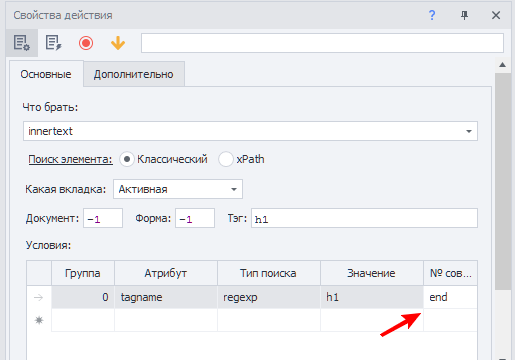The image size is (515, 360).
Task: Click the Форма input field
Action: (195, 218)
